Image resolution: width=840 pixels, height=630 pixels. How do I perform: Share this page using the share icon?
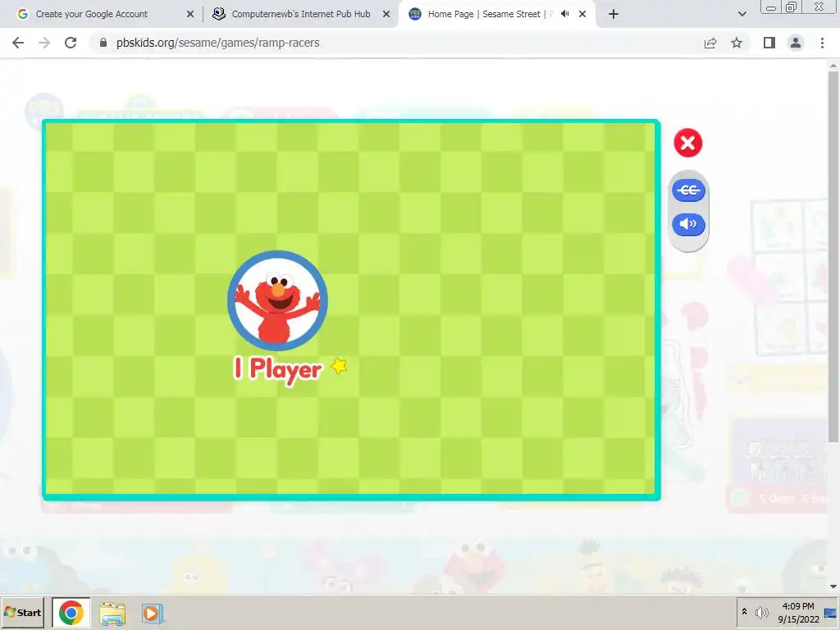point(710,43)
